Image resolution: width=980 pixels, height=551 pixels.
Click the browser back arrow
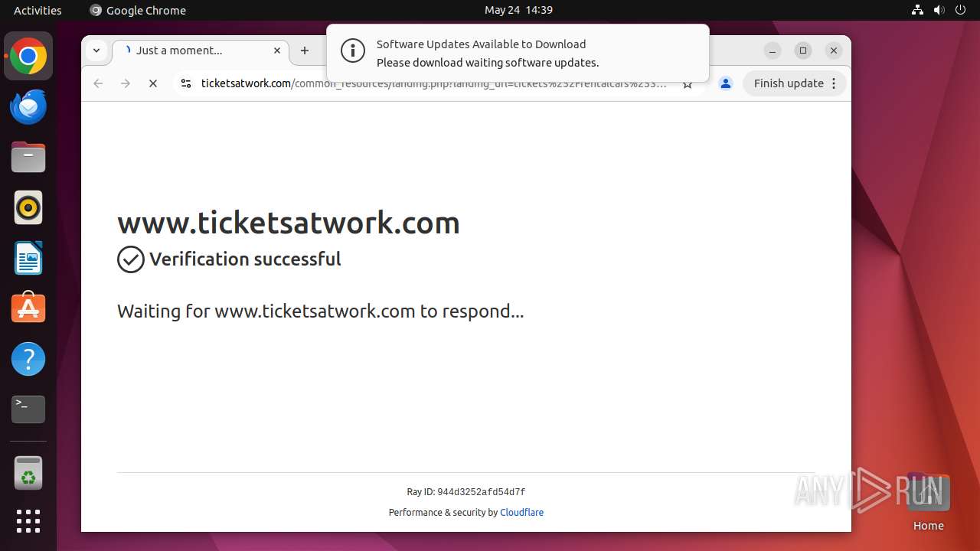98,83
